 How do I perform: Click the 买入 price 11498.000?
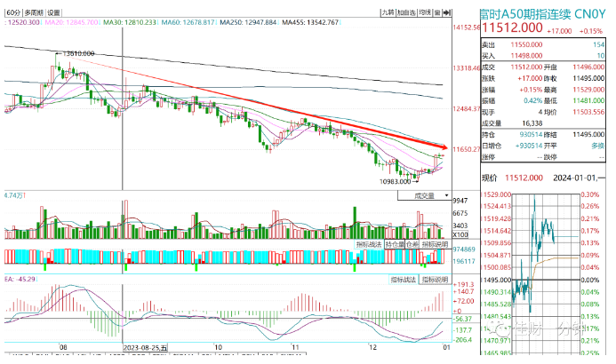[x=526, y=56]
